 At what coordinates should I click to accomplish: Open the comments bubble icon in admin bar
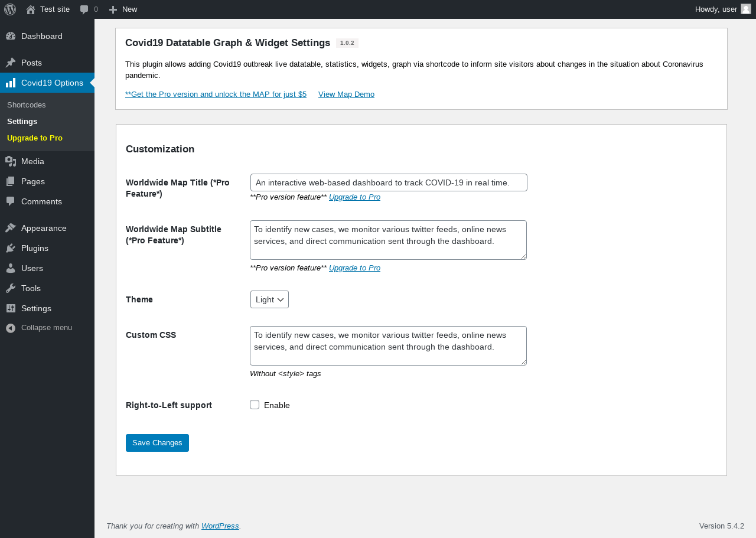pyautogui.click(x=84, y=9)
